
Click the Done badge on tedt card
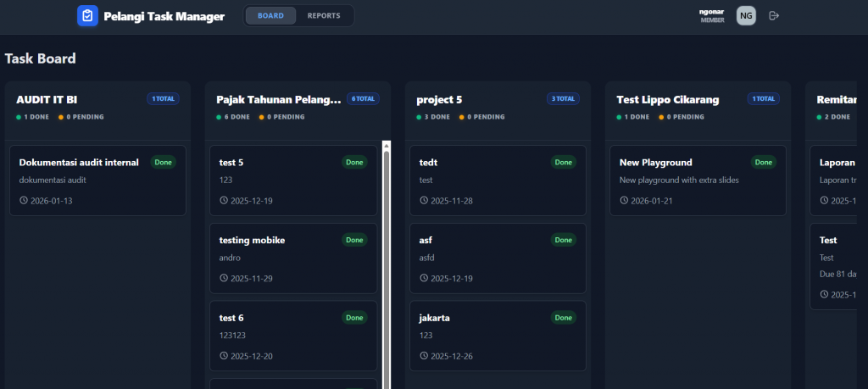point(563,162)
